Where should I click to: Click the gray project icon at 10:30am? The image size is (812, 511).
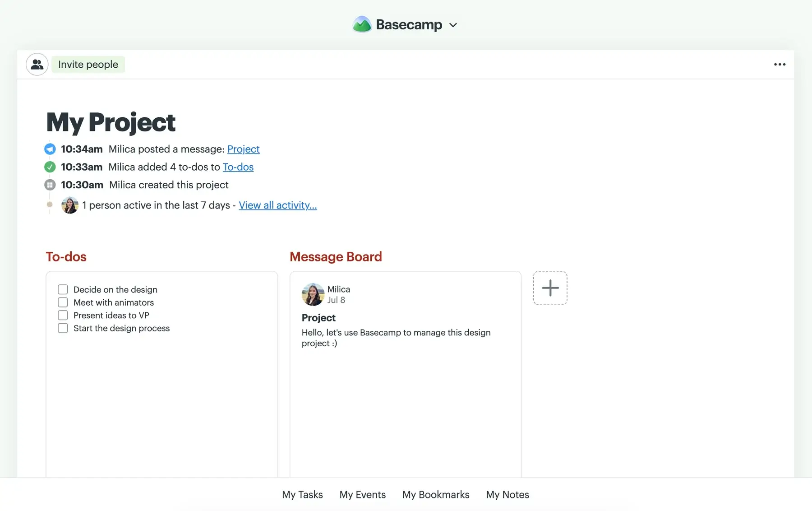pos(50,185)
